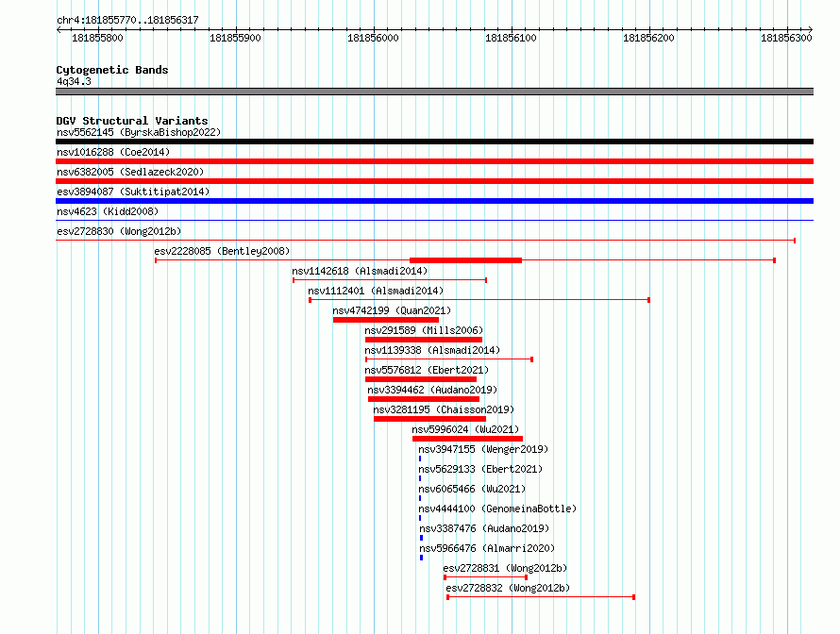
Task: Click the red nsv6382005 variant bar
Action: tap(434, 181)
